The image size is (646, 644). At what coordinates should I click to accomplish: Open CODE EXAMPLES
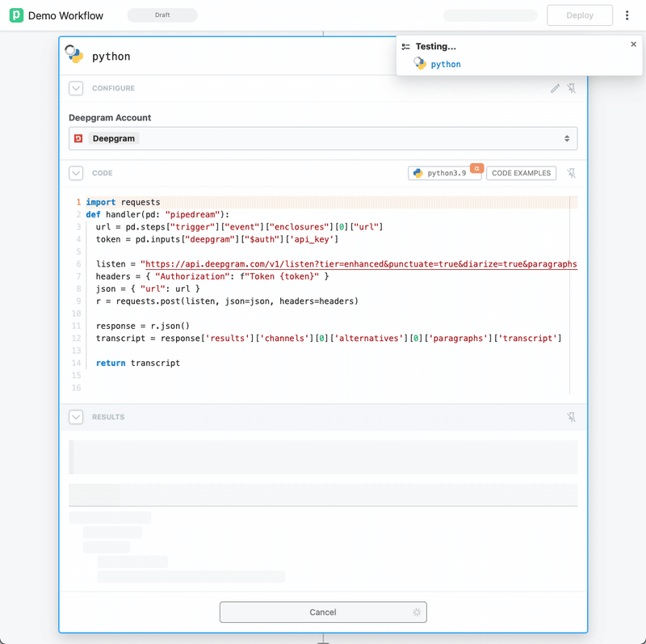click(521, 173)
